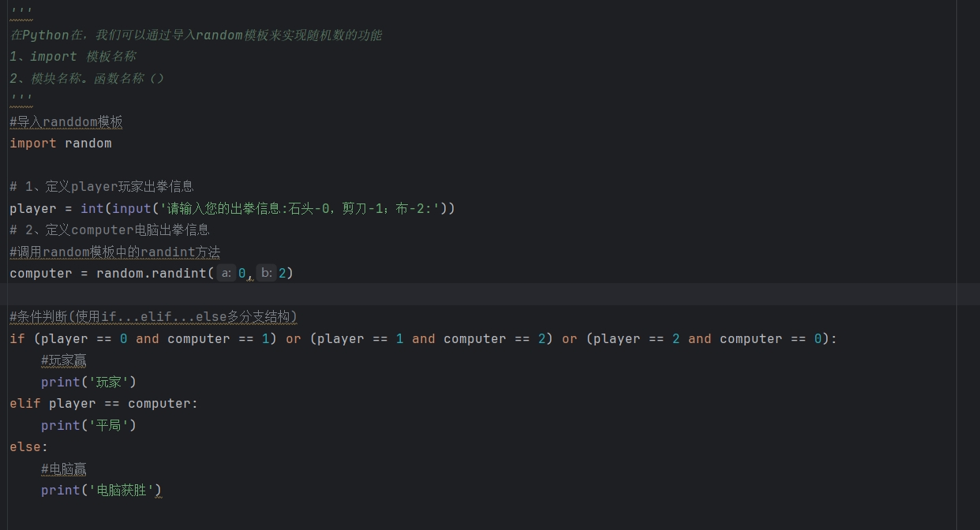Click the statement print('平局')
The width and height of the screenshot is (980, 530).
[x=89, y=425]
